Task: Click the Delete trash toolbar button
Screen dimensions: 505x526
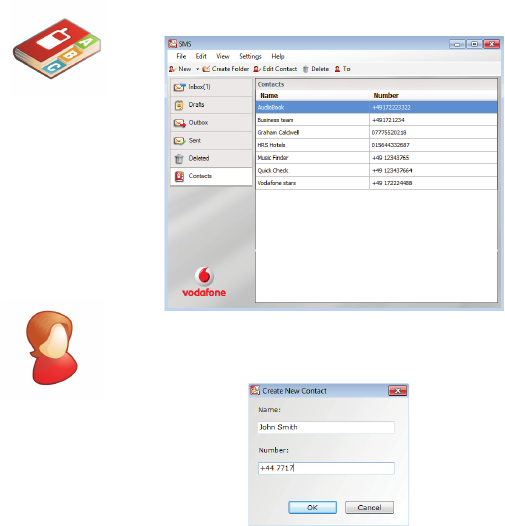Action: [315, 69]
